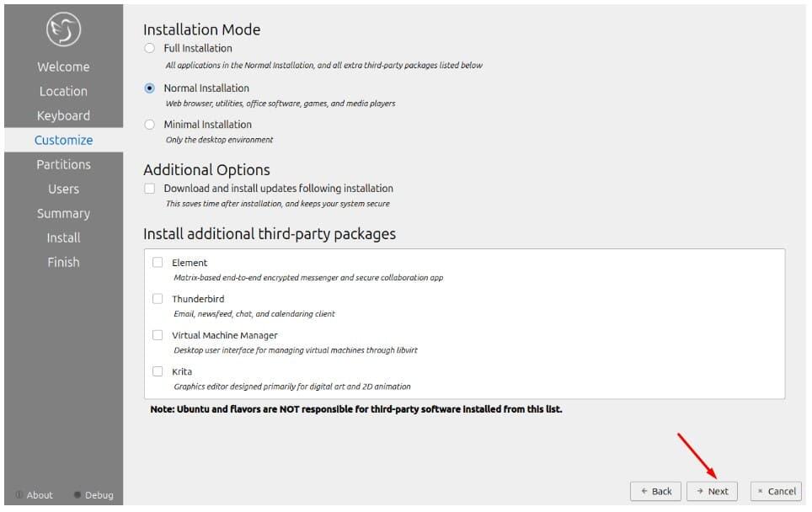The height and width of the screenshot is (512, 812).
Task: Enable Virtual Machine Manager checkbox
Action: tap(158, 335)
